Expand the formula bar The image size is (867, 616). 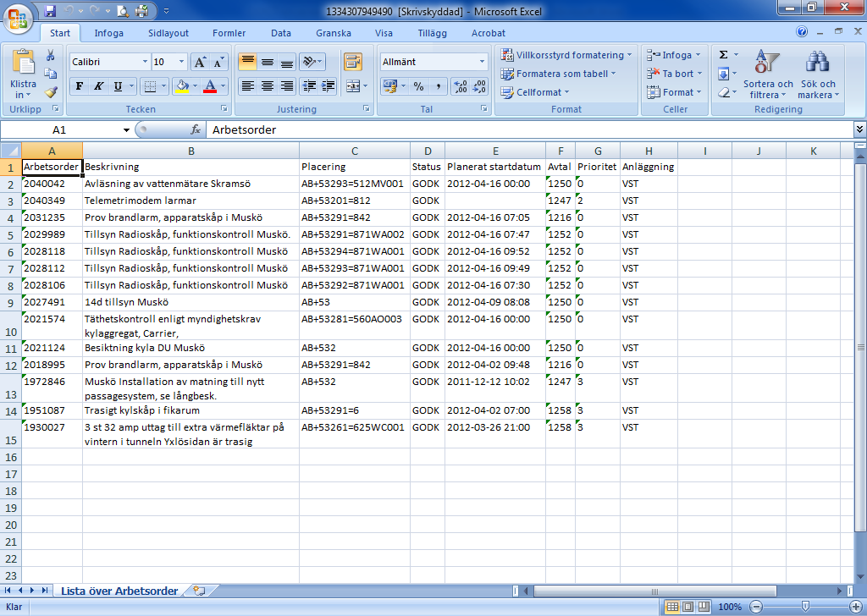click(x=859, y=129)
